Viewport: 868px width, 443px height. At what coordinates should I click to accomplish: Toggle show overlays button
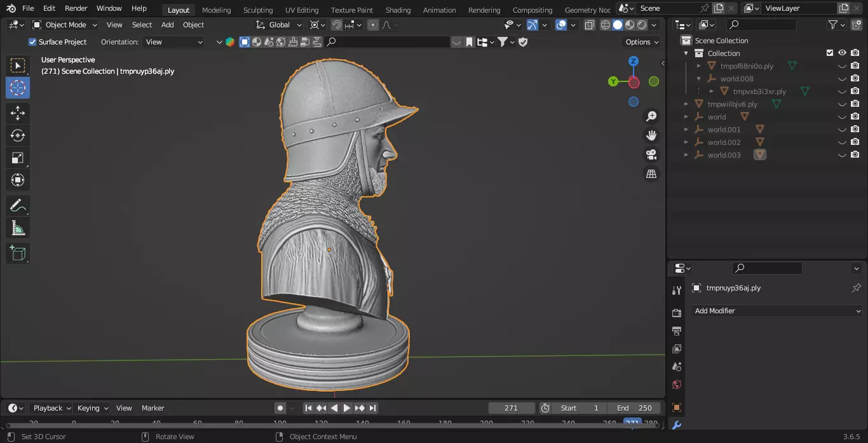pos(561,25)
